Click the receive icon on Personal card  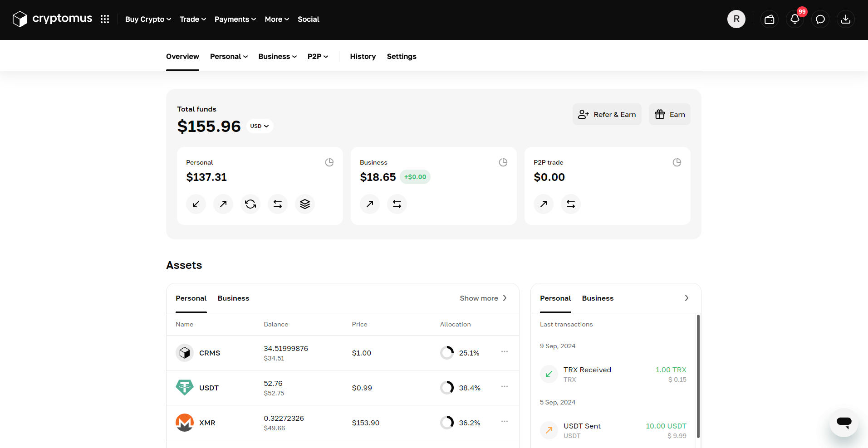point(196,204)
